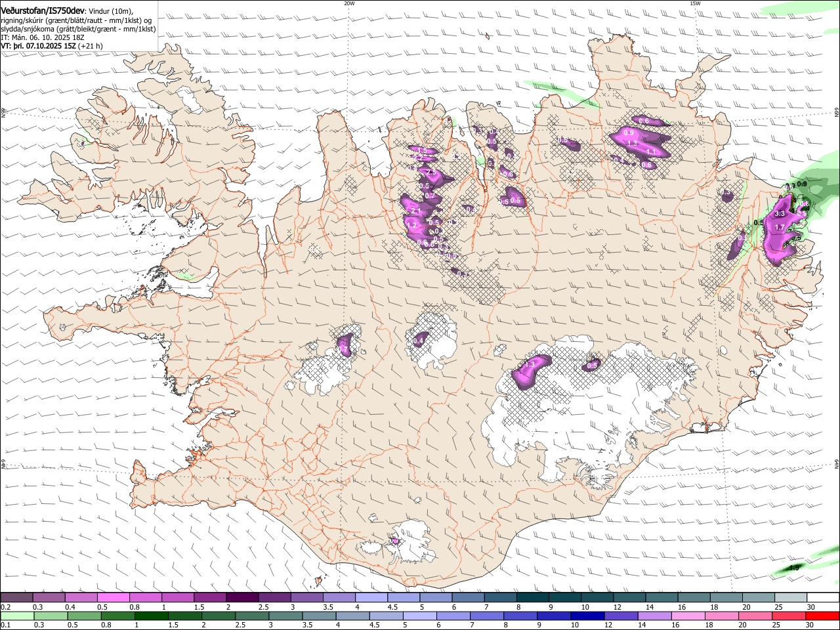The height and width of the screenshot is (630, 840).
Task: Click the '0.1' label in the rain legend
Action: click(x=5, y=625)
